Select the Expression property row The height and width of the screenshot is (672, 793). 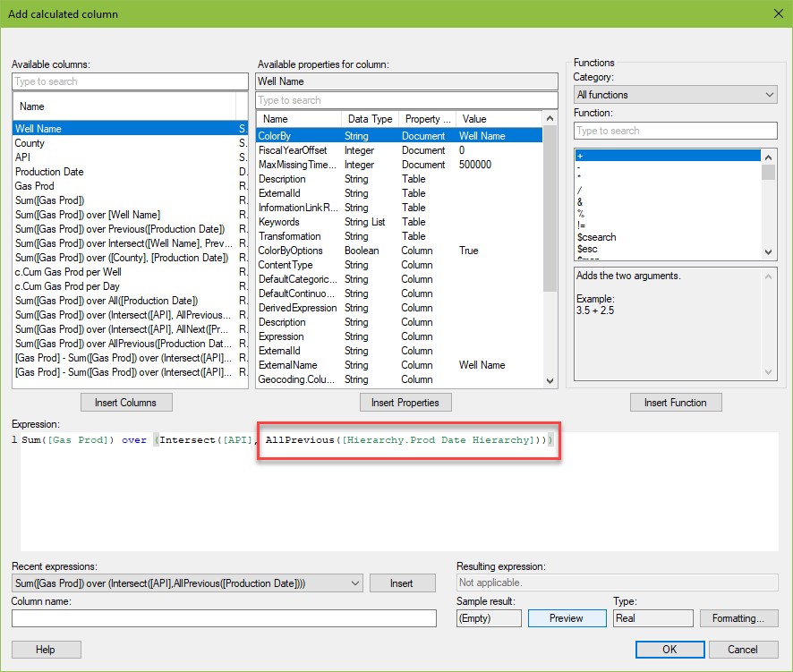pos(399,336)
